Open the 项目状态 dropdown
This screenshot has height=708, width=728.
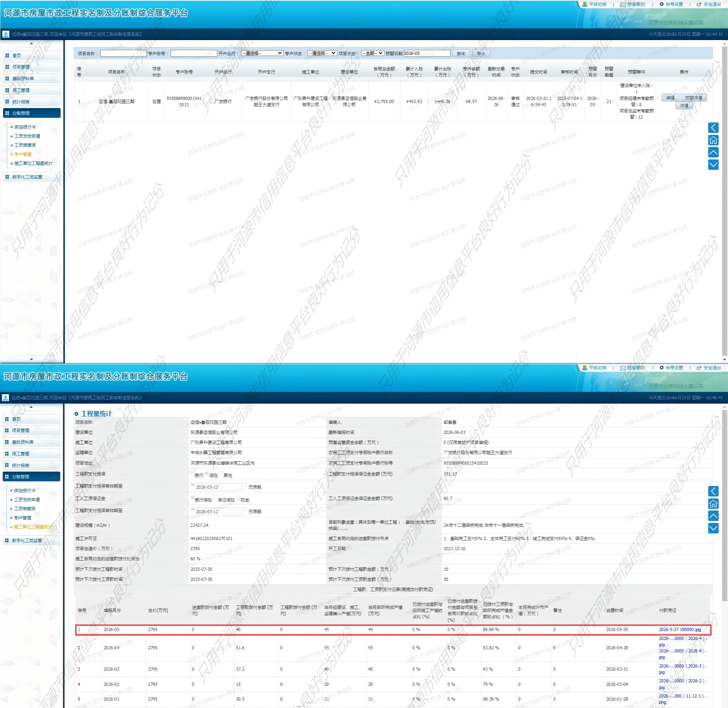pyautogui.click(x=372, y=53)
